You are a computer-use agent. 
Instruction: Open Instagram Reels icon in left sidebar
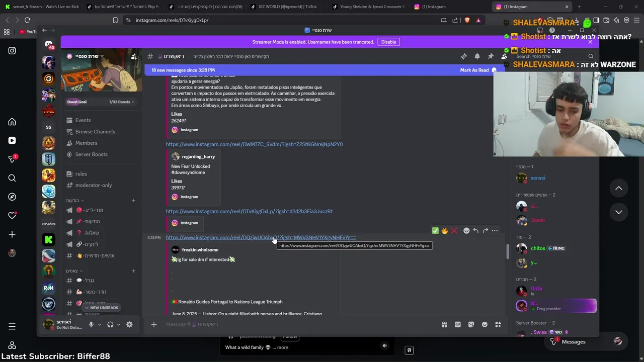(x=12, y=141)
